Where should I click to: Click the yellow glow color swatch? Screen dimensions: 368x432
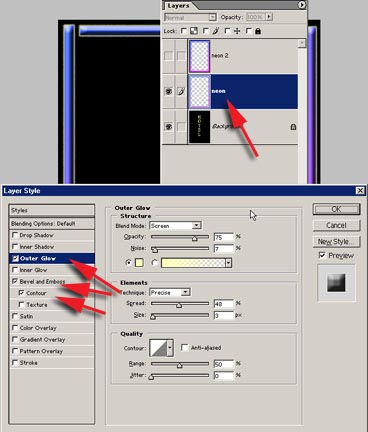click(139, 263)
